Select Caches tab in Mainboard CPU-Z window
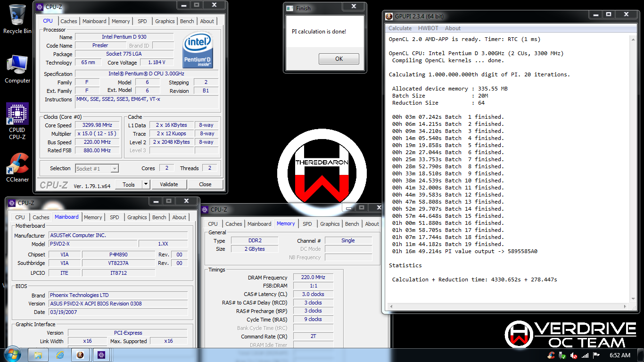 pos(41,217)
